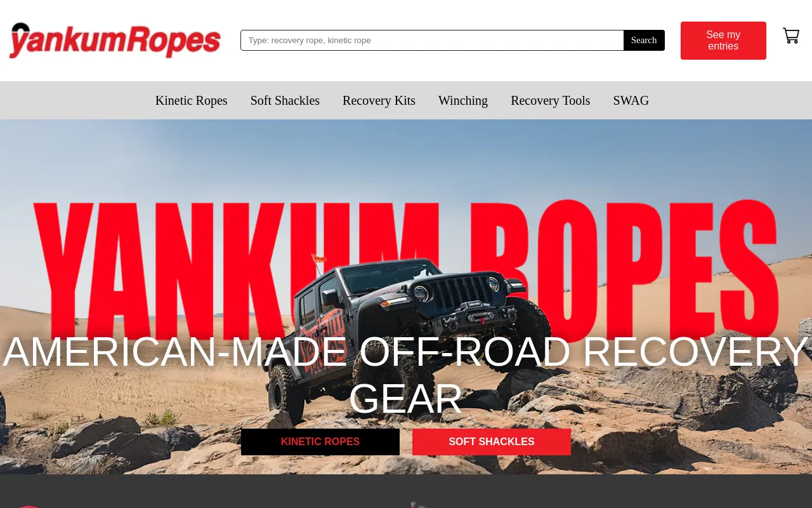
Task: Click the Search button
Action: (644, 40)
